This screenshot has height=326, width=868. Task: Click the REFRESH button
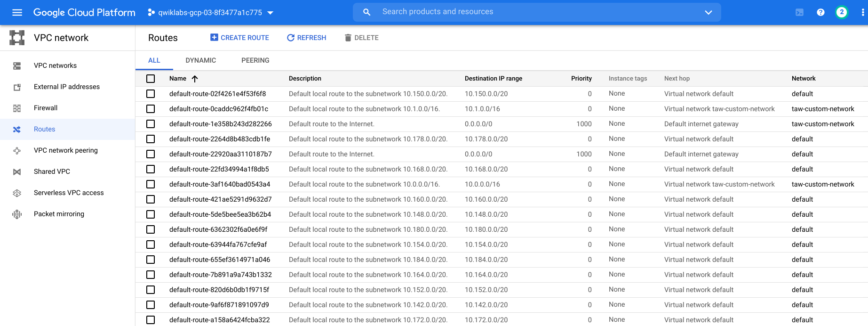[x=307, y=38]
